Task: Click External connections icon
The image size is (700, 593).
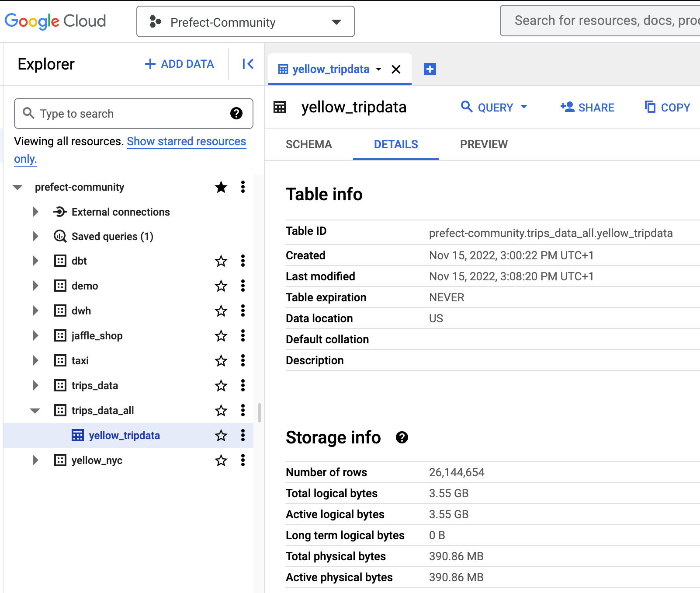Action: (x=60, y=212)
